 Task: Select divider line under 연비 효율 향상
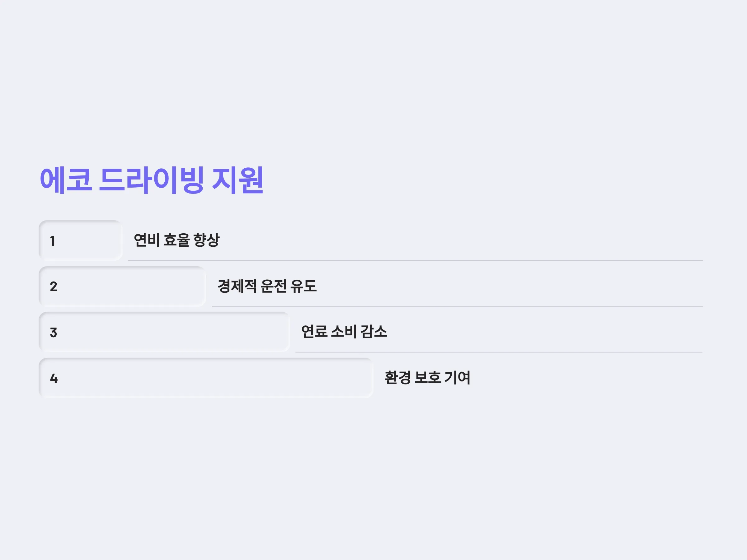[416, 261]
